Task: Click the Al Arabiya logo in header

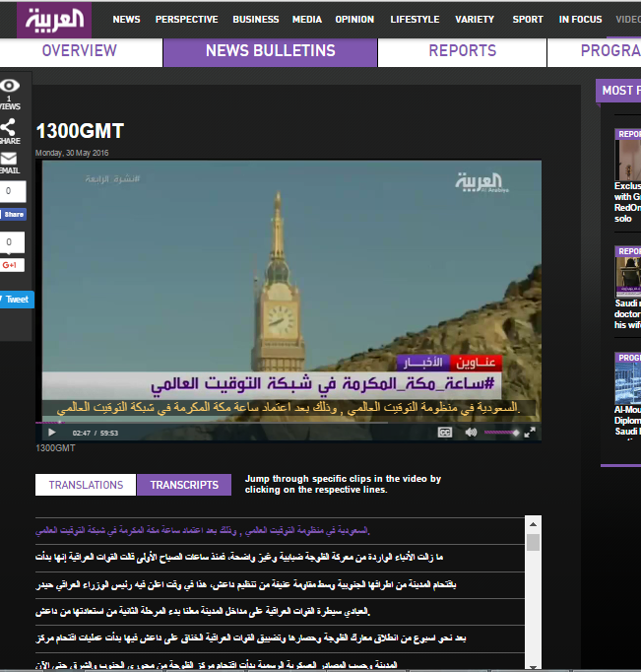Action: click(x=54, y=20)
